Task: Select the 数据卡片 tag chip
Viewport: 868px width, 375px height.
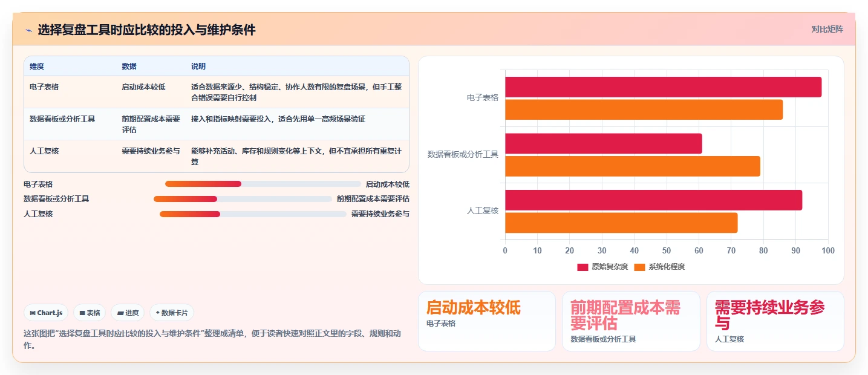Action: point(172,313)
